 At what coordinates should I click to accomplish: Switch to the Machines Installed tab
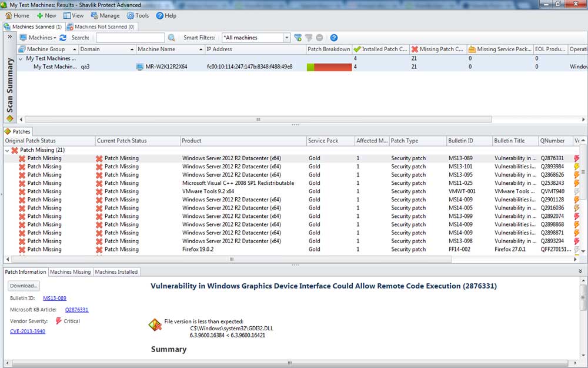[x=116, y=272]
